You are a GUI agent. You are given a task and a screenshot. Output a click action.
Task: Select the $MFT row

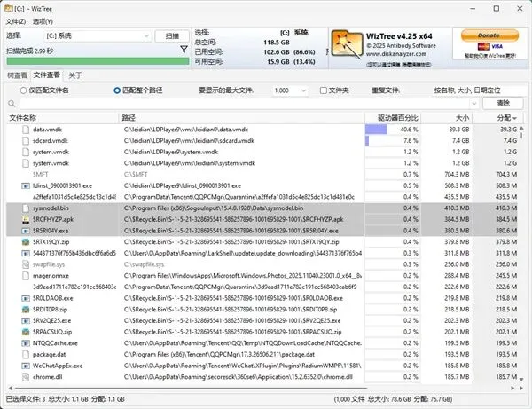click(x=262, y=175)
